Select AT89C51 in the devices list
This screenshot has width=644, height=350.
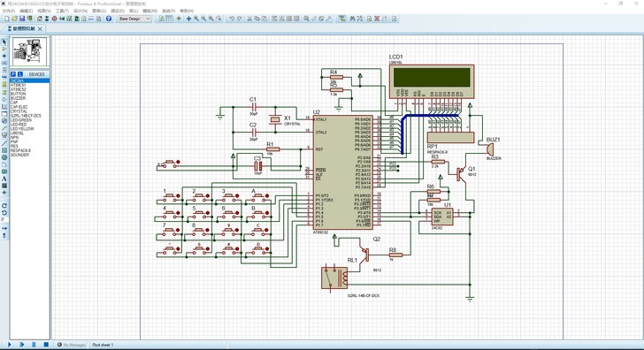click(18, 85)
